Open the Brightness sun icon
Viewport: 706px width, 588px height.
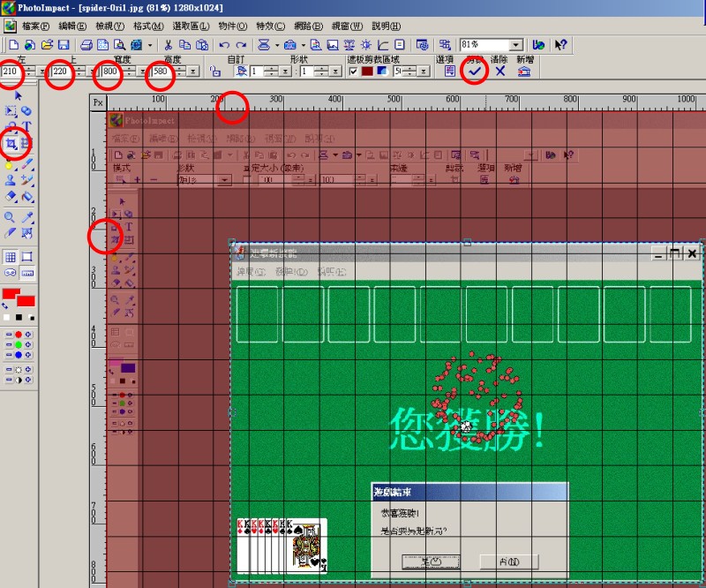point(366,45)
